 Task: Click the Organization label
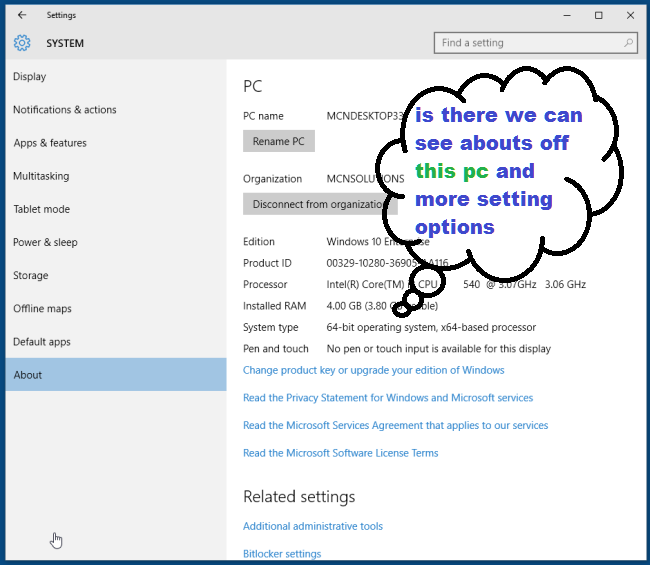coord(272,179)
